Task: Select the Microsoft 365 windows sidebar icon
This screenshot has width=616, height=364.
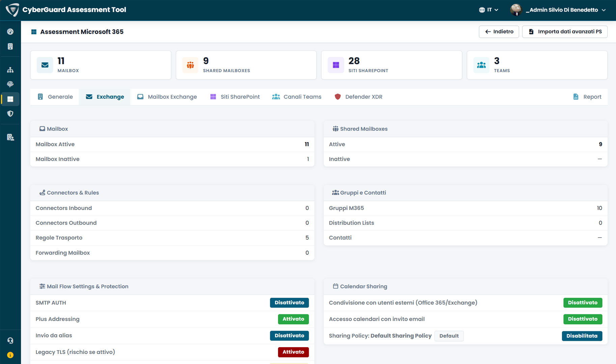Action: 10,99
